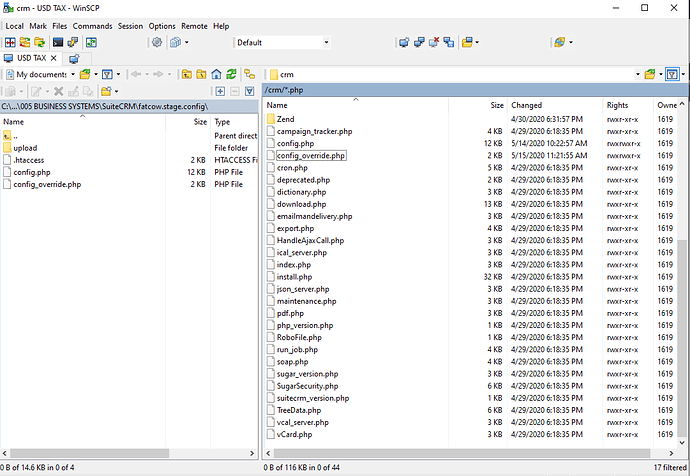Viewport: 690px width, 476px height.
Task: Sort remote files by Size column
Action: tap(478, 105)
